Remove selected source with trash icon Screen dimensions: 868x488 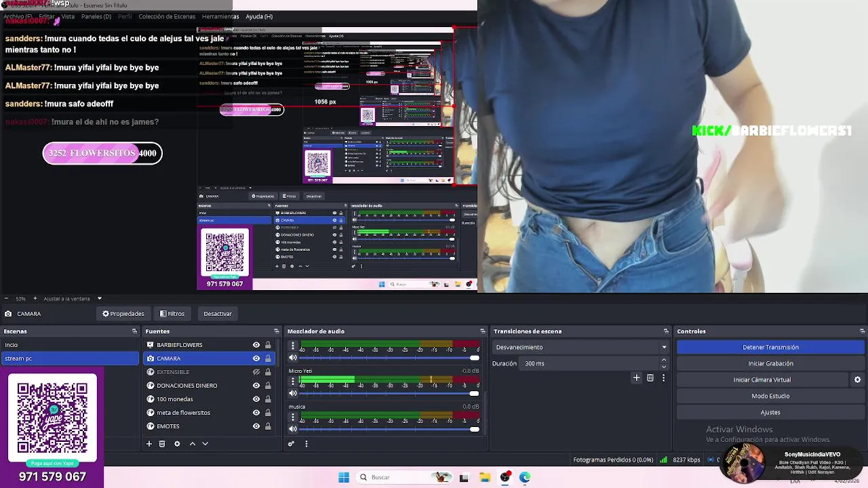[x=162, y=444]
